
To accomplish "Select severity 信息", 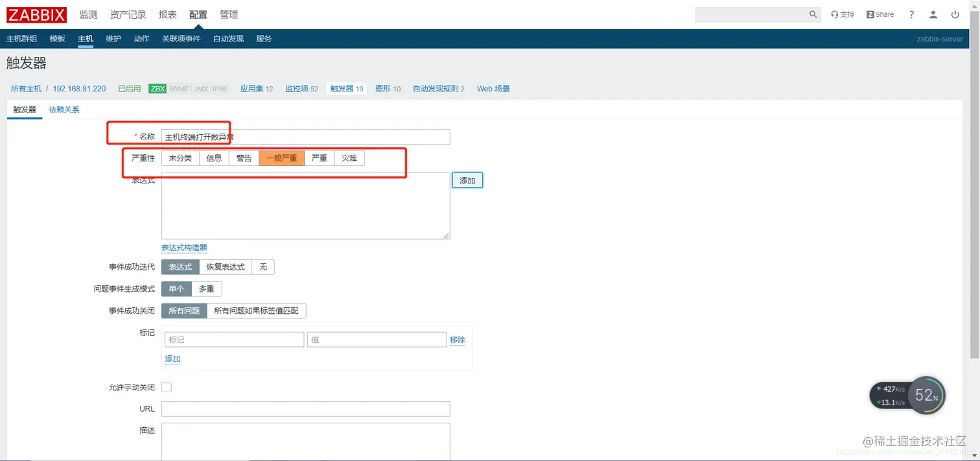I will pyautogui.click(x=214, y=158).
